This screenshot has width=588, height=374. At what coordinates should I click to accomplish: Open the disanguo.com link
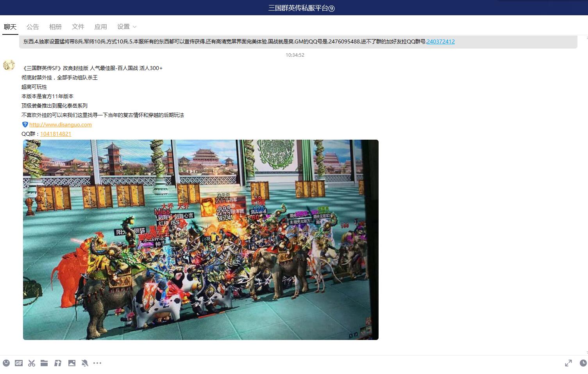[61, 124]
